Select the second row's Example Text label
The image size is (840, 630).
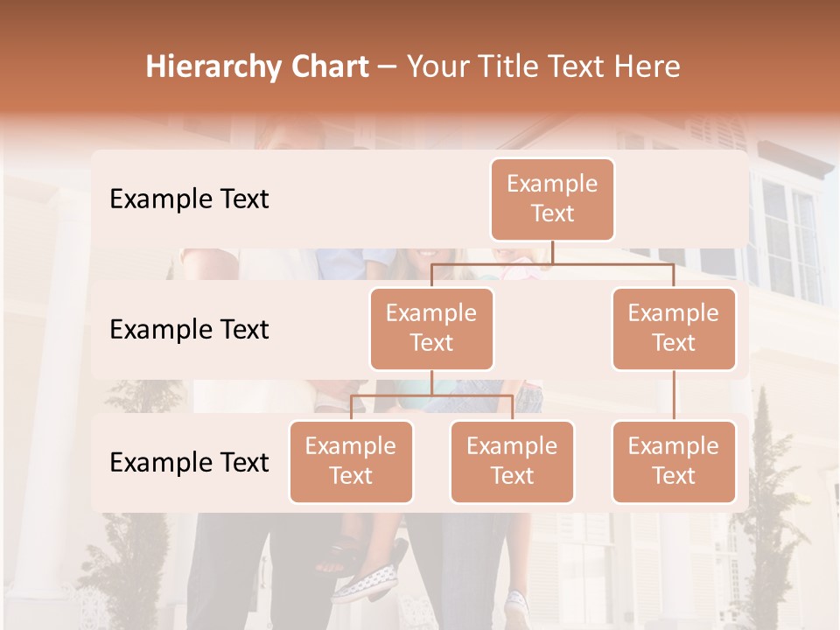189,330
